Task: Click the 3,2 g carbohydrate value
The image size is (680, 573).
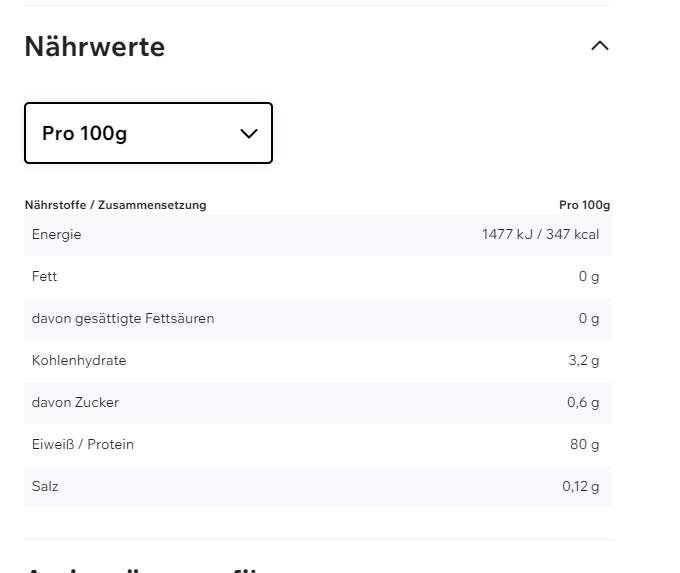Action: pyautogui.click(x=584, y=361)
